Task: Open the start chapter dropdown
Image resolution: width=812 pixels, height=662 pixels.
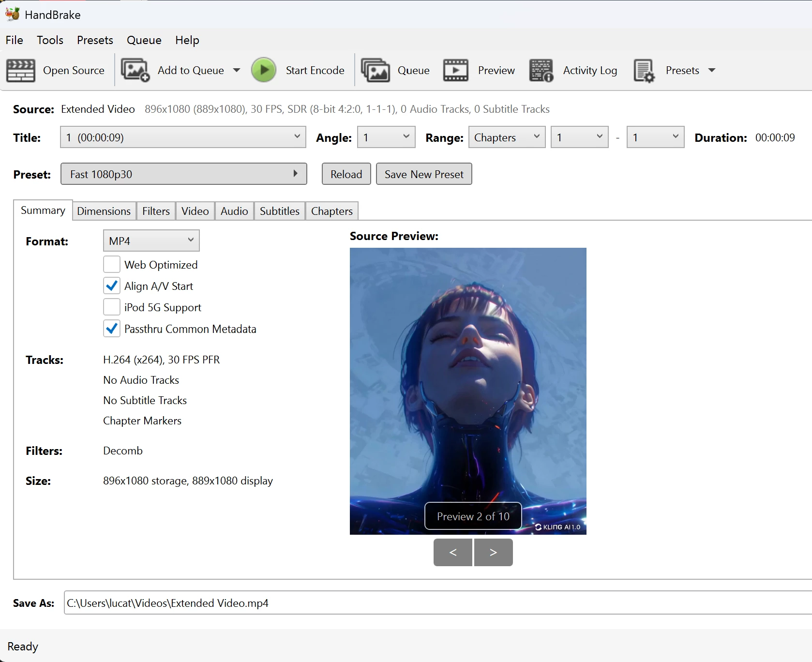Action: pyautogui.click(x=580, y=137)
